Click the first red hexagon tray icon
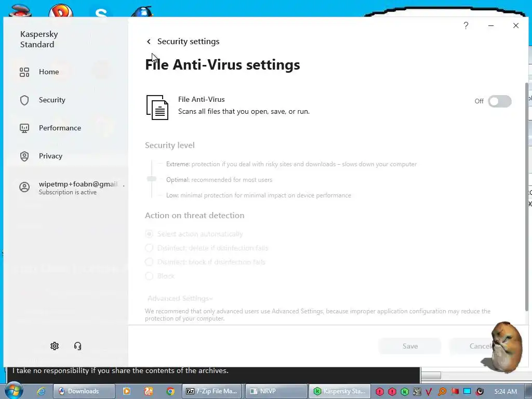Viewport: 532px width, 399px height. pos(380,392)
